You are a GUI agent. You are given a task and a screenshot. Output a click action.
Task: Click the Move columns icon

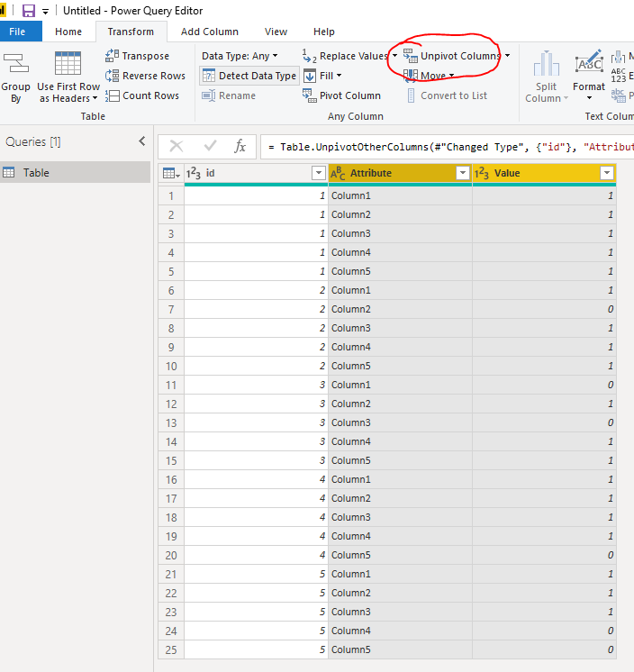coord(411,76)
